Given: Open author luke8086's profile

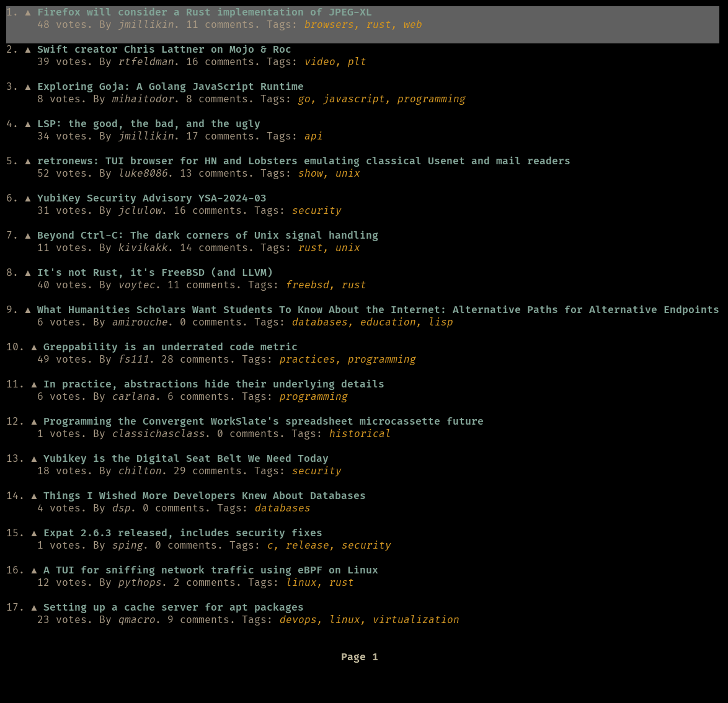Looking at the screenshot, I should click(143, 174).
